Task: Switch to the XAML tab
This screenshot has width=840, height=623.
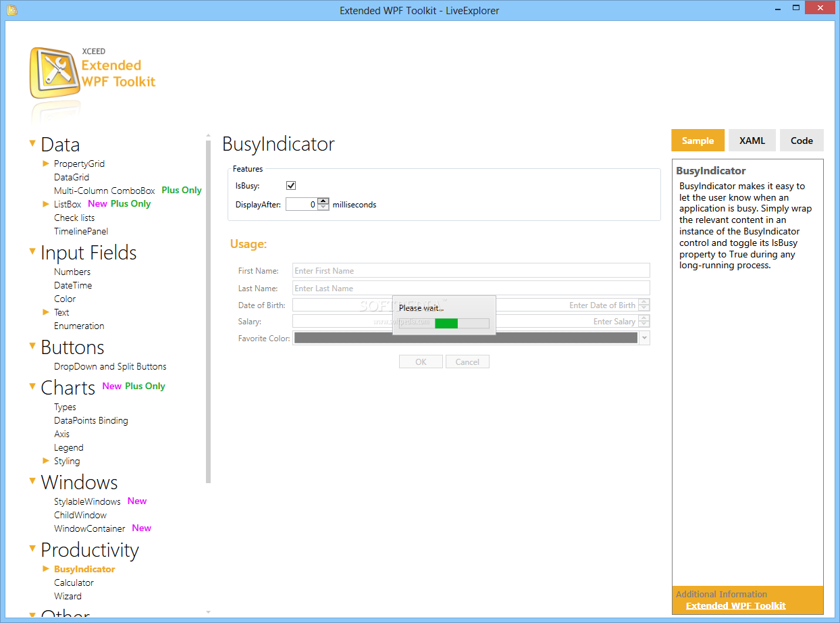Action: [x=752, y=141]
